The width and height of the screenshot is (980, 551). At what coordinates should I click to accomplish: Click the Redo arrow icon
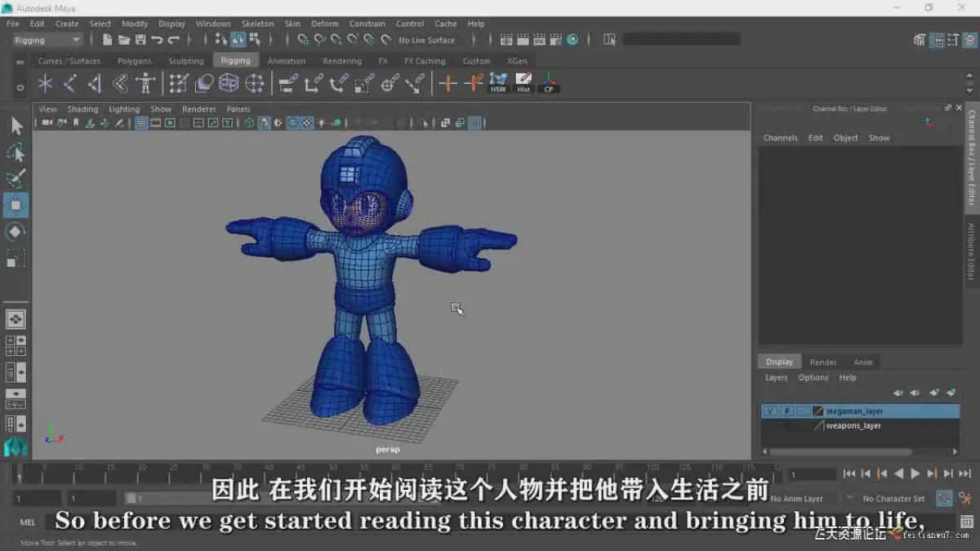tap(173, 40)
